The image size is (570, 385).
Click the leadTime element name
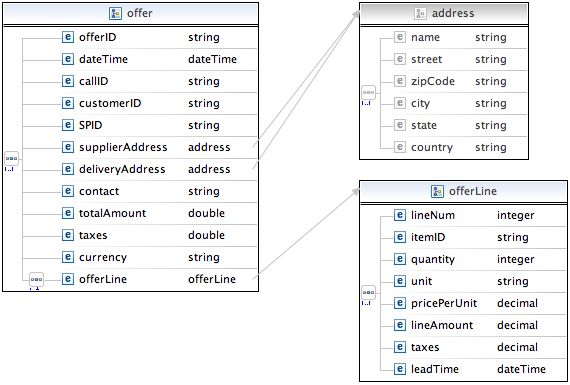tap(435, 369)
